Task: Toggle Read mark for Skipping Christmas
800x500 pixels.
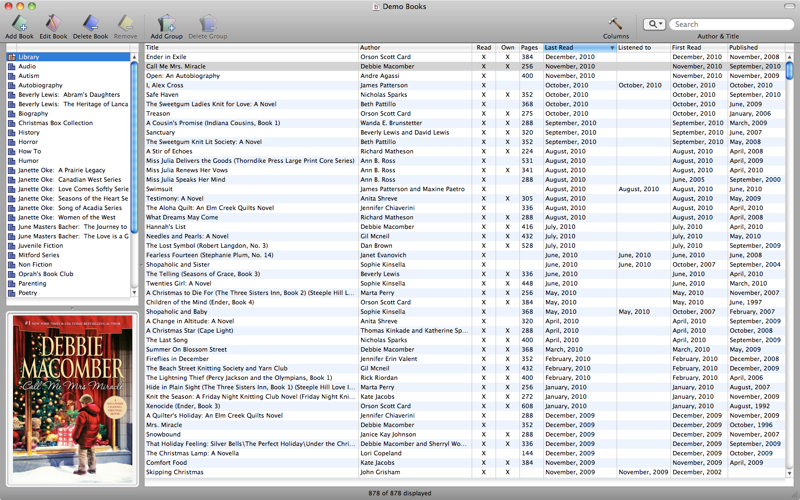Action: pyautogui.click(x=484, y=472)
